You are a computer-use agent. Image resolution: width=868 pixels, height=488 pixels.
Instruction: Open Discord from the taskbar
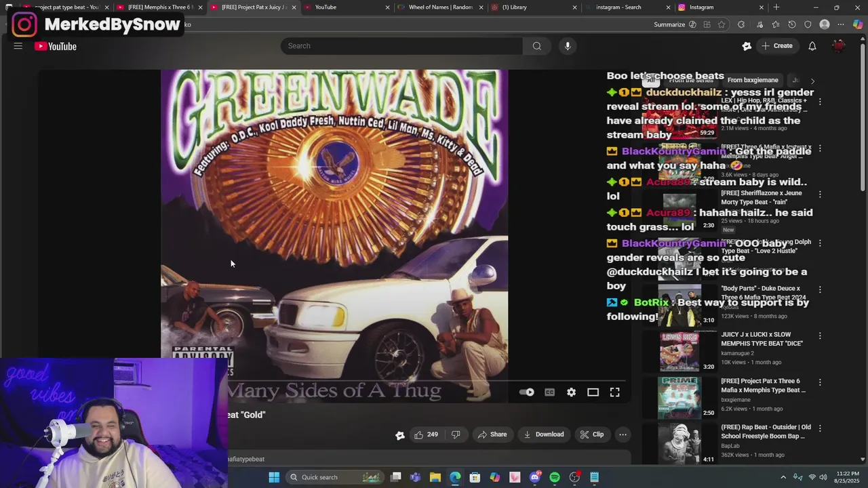[x=535, y=477]
